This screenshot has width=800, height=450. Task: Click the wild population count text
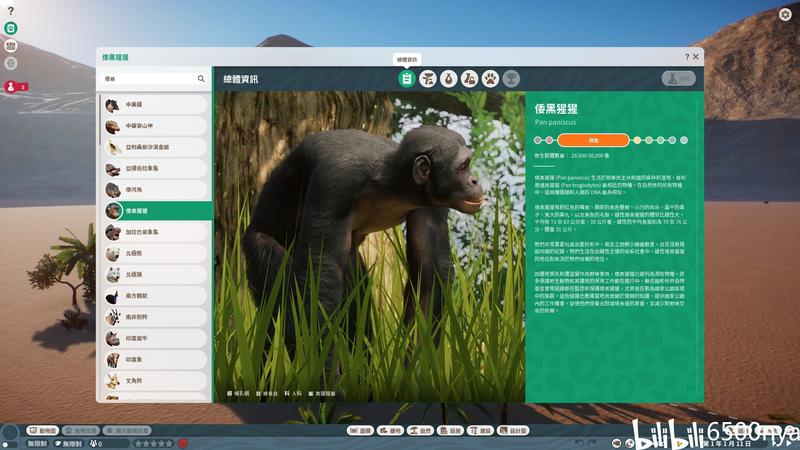pos(572,156)
